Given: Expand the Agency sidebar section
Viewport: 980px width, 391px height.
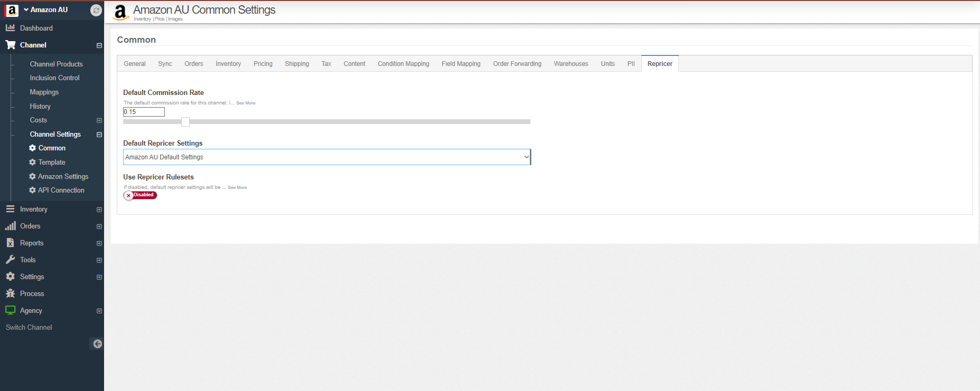Looking at the screenshot, I should (99, 311).
